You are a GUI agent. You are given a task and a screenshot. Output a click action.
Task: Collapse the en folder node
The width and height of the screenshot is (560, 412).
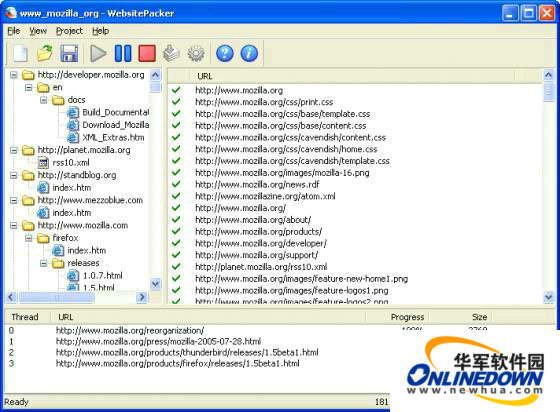tap(29, 87)
